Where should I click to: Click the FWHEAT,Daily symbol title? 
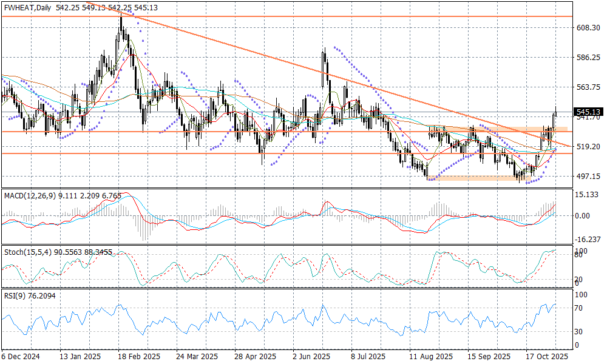pyautogui.click(x=27, y=8)
